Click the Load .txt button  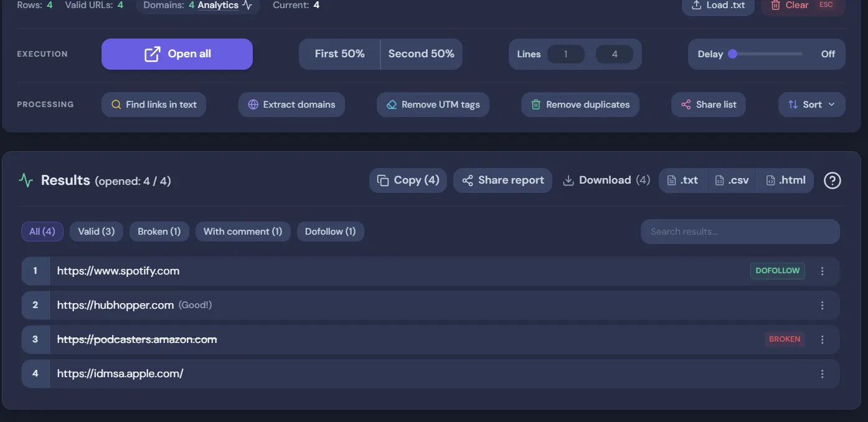click(719, 5)
